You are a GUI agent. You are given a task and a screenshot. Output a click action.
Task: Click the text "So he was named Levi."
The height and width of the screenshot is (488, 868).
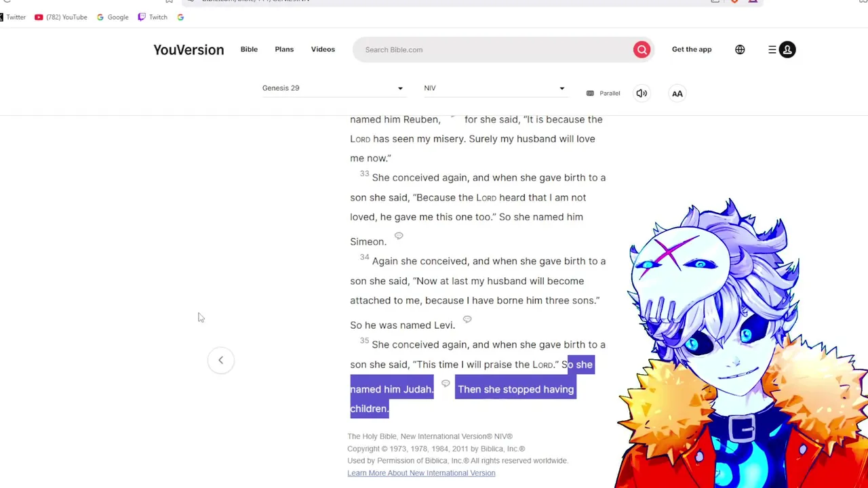point(402,325)
